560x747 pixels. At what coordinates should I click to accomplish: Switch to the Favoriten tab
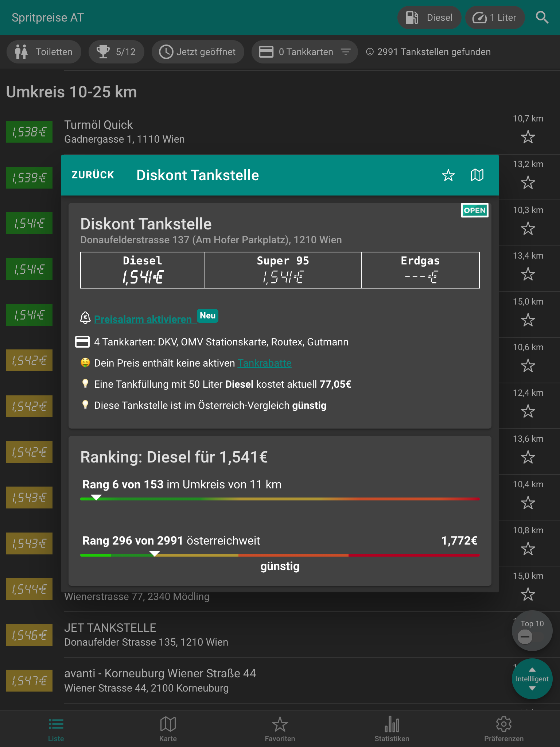click(x=280, y=729)
